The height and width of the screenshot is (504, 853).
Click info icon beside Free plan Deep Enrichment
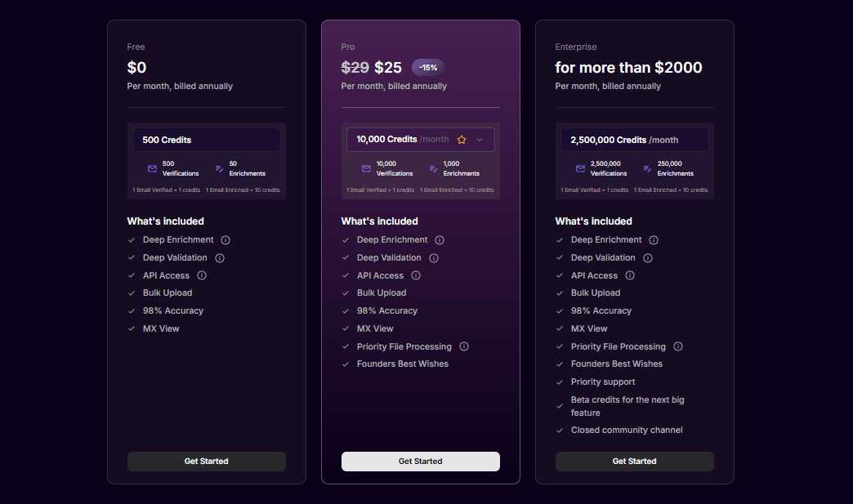click(226, 240)
